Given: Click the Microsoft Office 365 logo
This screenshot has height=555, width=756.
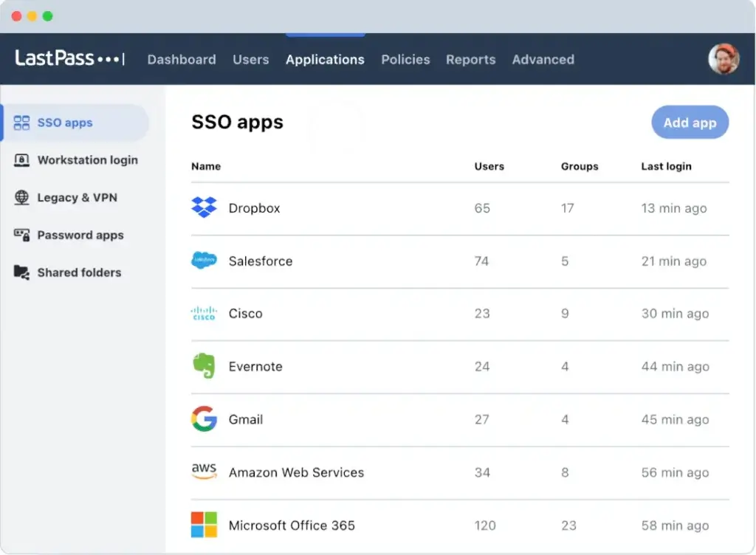Looking at the screenshot, I should (204, 525).
